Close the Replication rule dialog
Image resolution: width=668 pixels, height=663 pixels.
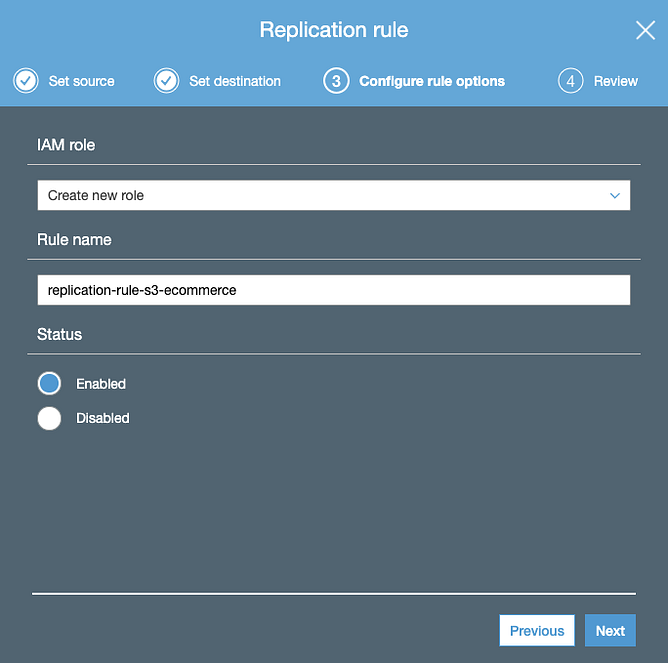[x=645, y=30]
